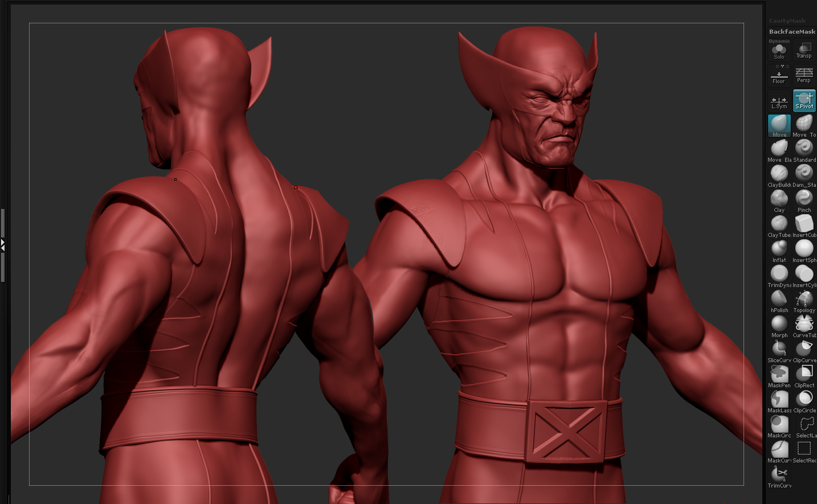The height and width of the screenshot is (504, 817).
Task: Toggle the Floor grid
Action: (779, 76)
